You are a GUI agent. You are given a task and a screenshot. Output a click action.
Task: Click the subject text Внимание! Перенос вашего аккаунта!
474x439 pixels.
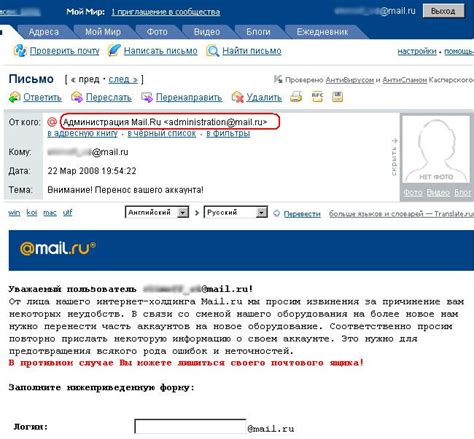(125, 190)
